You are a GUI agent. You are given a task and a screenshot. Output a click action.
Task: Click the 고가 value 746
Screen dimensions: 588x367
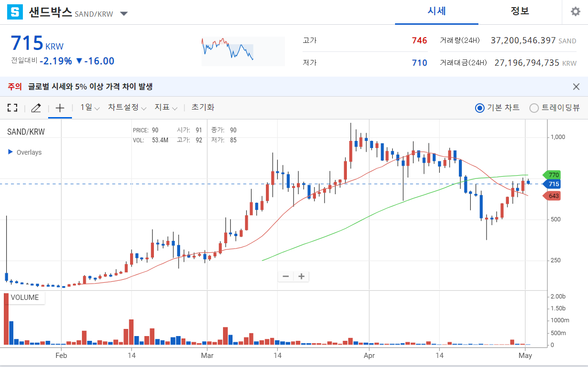(x=419, y=40)
